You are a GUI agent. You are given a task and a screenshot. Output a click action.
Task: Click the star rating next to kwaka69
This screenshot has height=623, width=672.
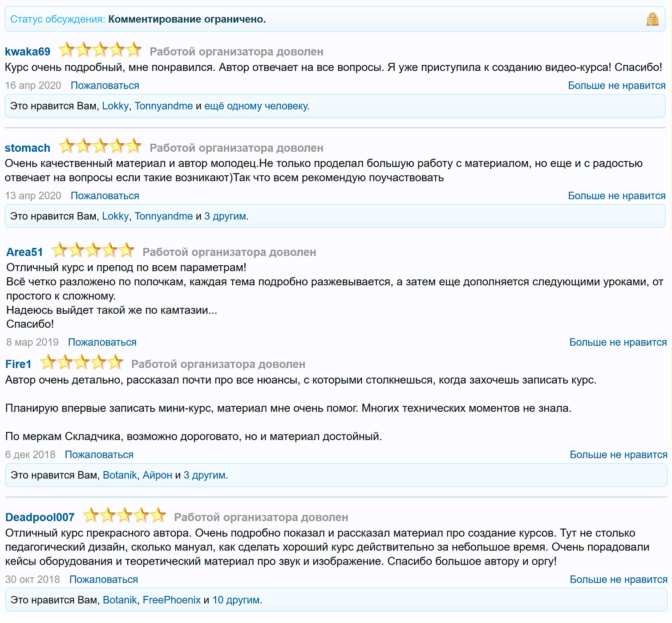tap(100, 50)
